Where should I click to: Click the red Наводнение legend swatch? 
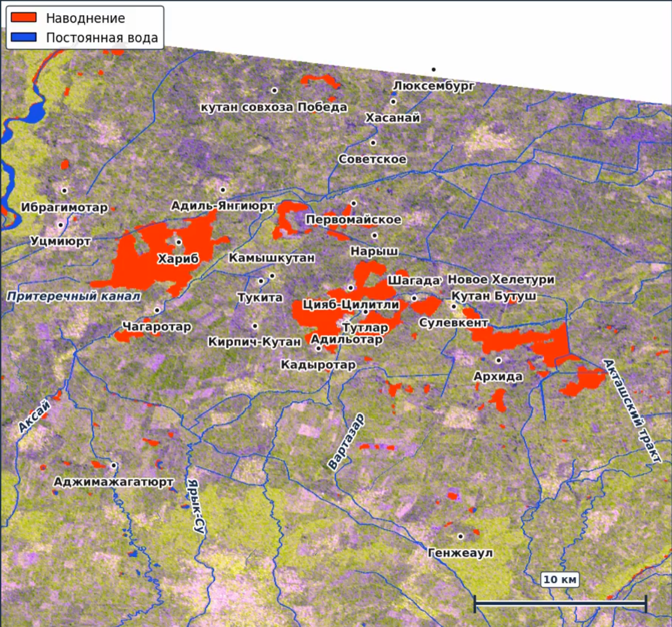24,17
